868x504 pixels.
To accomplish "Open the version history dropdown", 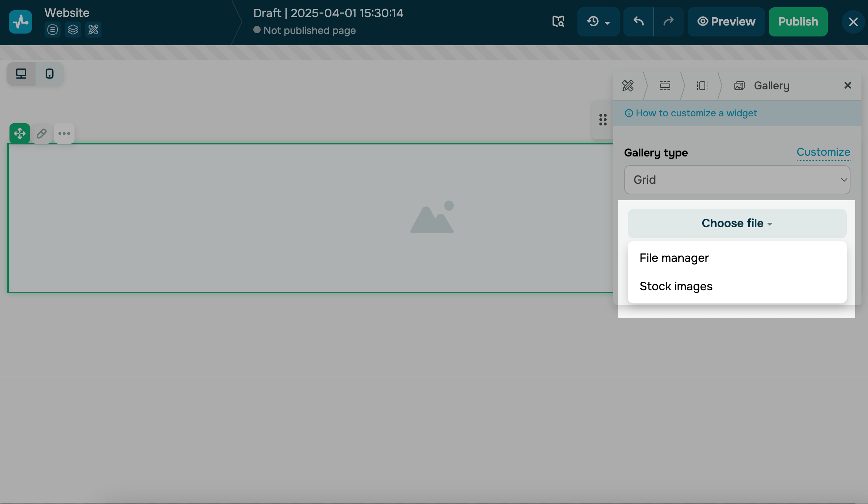I will [598, 22].
